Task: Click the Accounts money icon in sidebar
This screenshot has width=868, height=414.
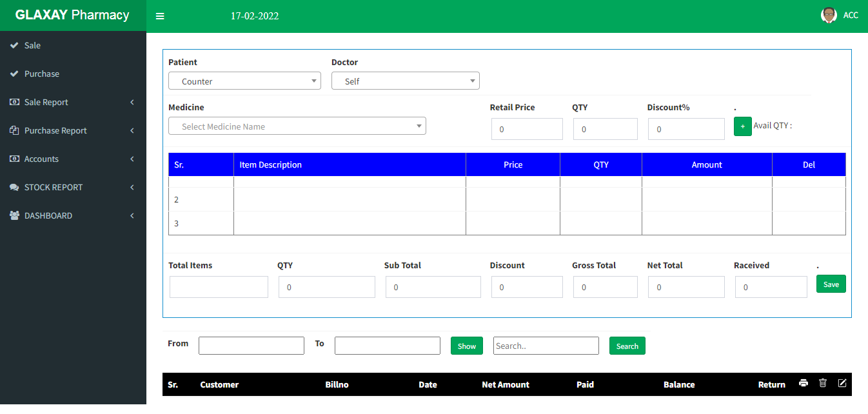Action: point(14,159)
